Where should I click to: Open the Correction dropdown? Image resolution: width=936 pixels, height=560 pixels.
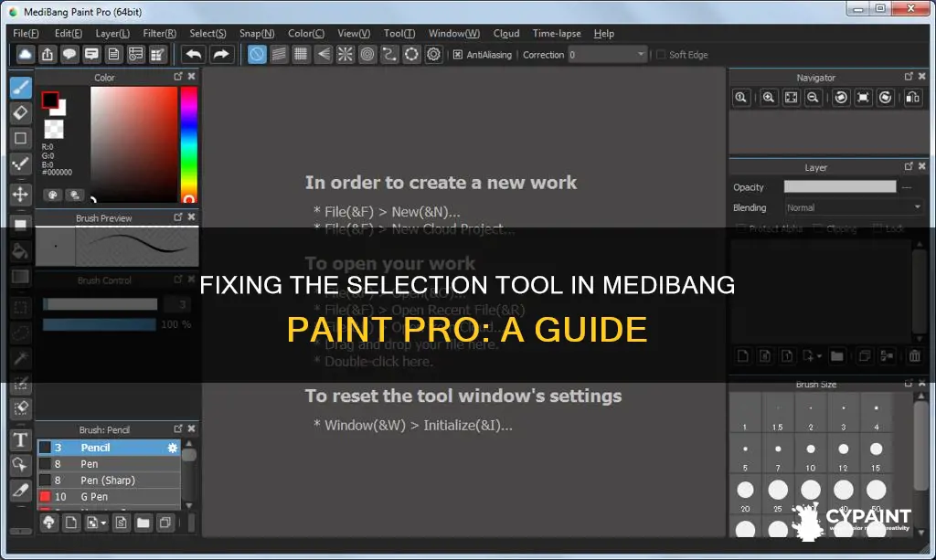607,54
